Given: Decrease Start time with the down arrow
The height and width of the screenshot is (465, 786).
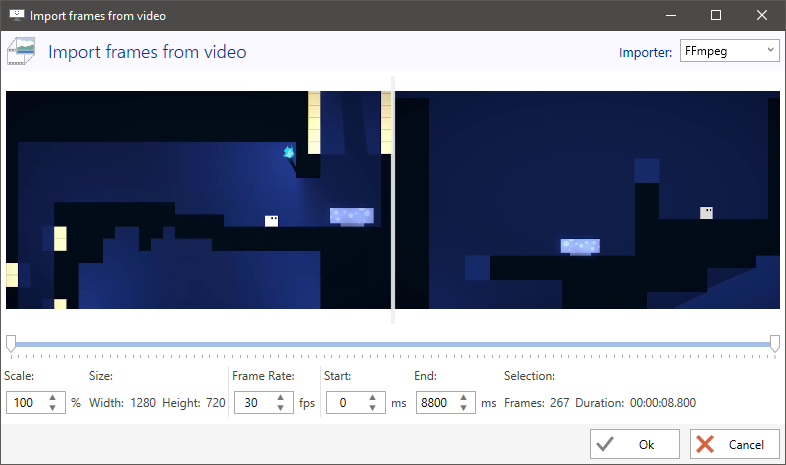Looking at the screenshot, I should pos(372,407).
